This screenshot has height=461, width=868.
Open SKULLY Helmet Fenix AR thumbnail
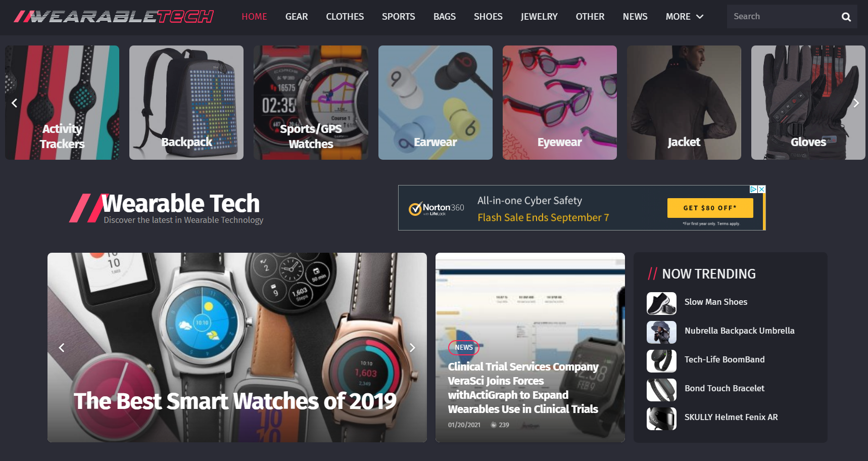pyautogui.click(x=661, y=419)
